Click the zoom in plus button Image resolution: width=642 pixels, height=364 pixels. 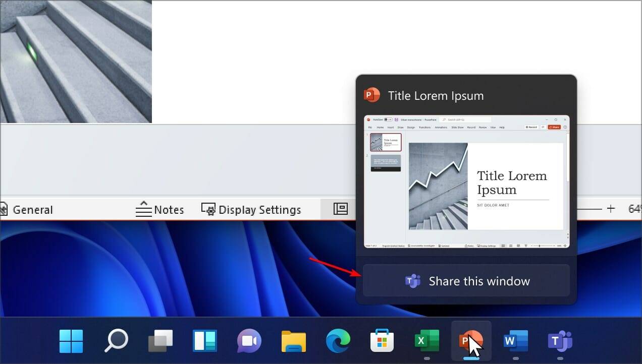(x=611, y=208)
